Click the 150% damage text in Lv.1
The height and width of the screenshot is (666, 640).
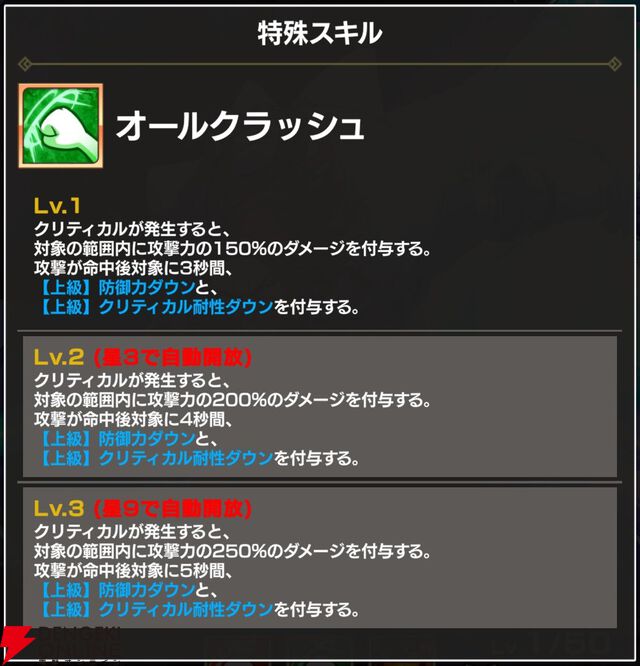240,248
